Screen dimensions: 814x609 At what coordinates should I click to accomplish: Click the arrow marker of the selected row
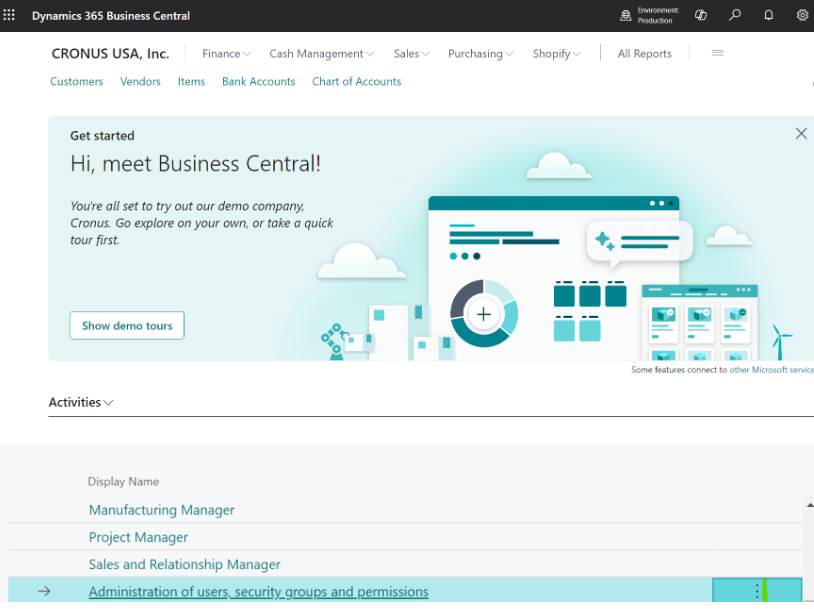click(44, 591)
